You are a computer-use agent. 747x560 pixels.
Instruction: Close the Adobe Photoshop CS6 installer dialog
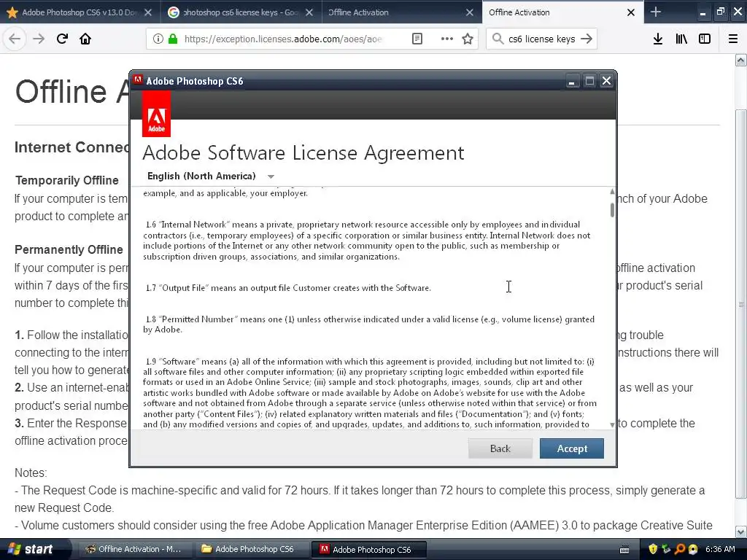click(x=606, y=81)
